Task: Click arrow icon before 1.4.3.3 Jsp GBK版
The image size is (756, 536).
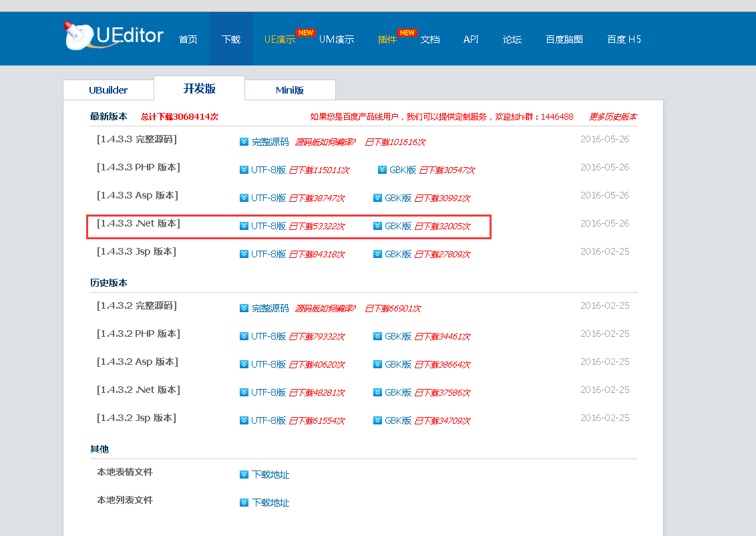Action: point(377,254)
